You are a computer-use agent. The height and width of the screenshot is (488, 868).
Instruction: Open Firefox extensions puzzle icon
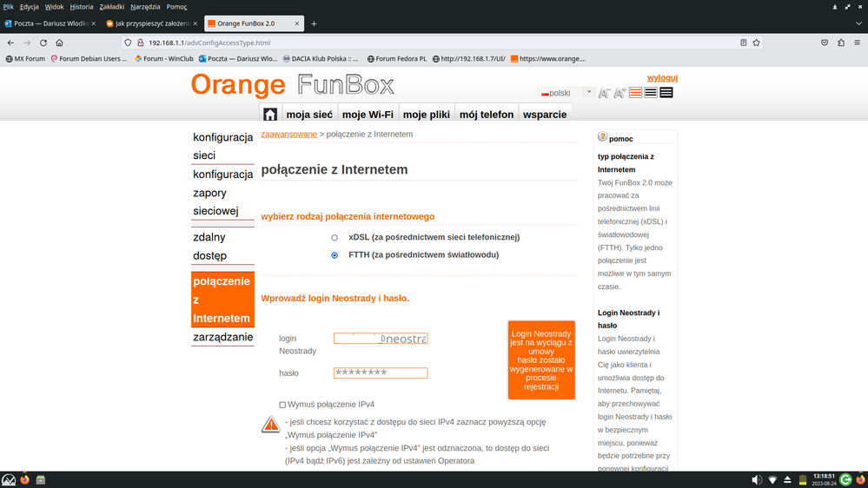click(841, 43)
